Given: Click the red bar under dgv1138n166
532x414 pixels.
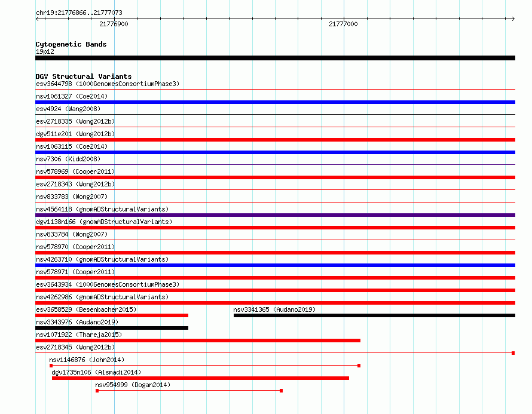Looking at the screenshot, I should click(x=275, y=228).
